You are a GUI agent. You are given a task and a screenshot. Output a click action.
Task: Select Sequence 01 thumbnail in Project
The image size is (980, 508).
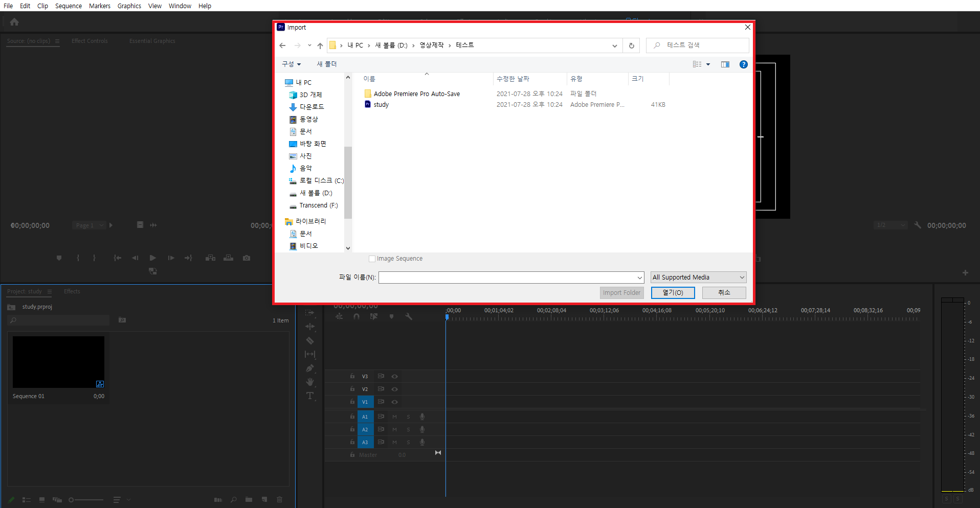point(58,362)
